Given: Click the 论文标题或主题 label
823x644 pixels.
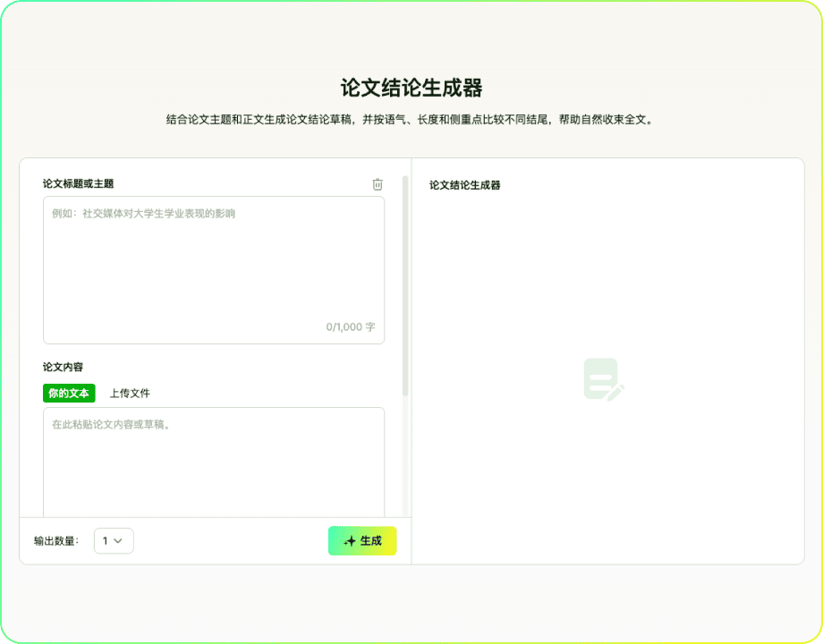Looking at the screenshot, I should pyautogui.click(x=78, y=183).
